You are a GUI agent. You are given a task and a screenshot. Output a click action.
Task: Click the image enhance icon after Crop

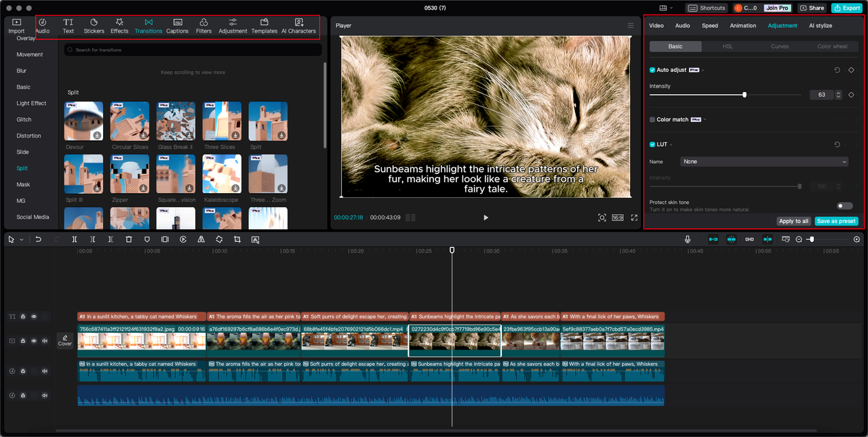(x=256, y=239)
